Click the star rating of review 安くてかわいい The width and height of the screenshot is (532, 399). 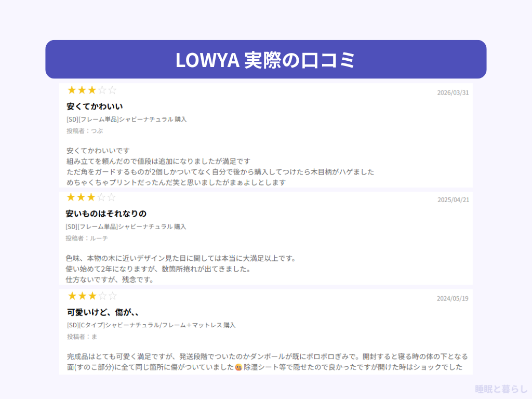point(92,90)
